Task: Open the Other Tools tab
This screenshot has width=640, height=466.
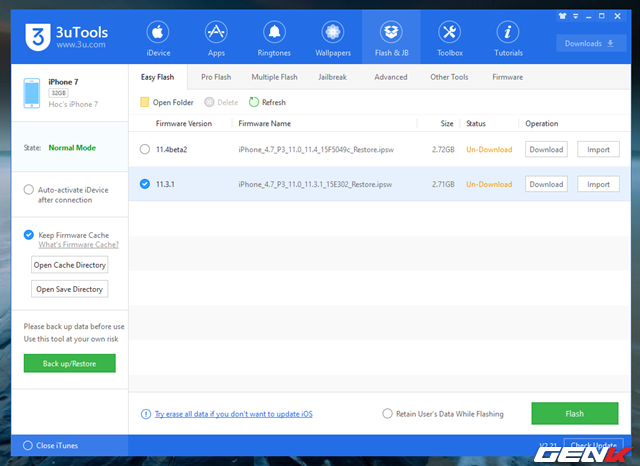Action: tap(449, 77)
